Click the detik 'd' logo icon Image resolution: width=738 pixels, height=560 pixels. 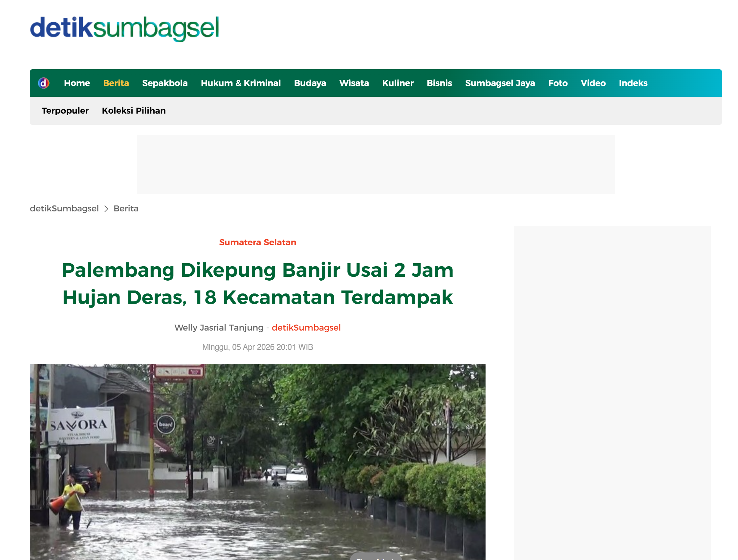pyautogui.click(x=44, y=83)
